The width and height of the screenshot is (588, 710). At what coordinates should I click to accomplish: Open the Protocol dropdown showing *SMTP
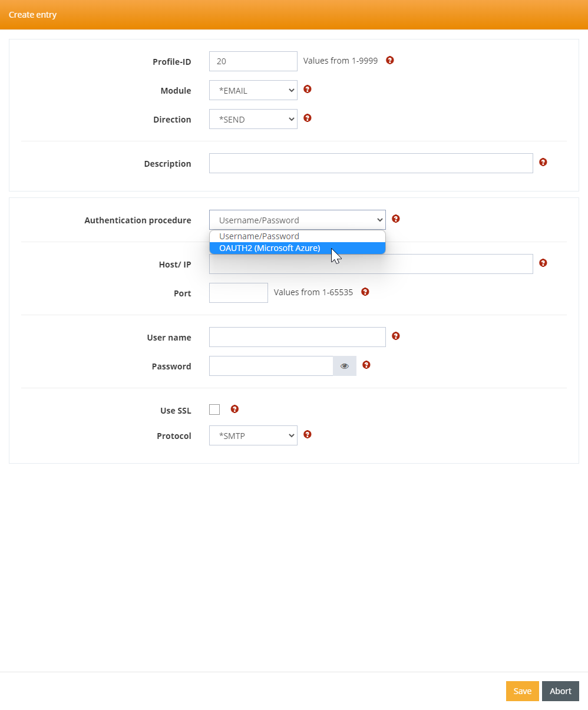(x=253, y=436)
